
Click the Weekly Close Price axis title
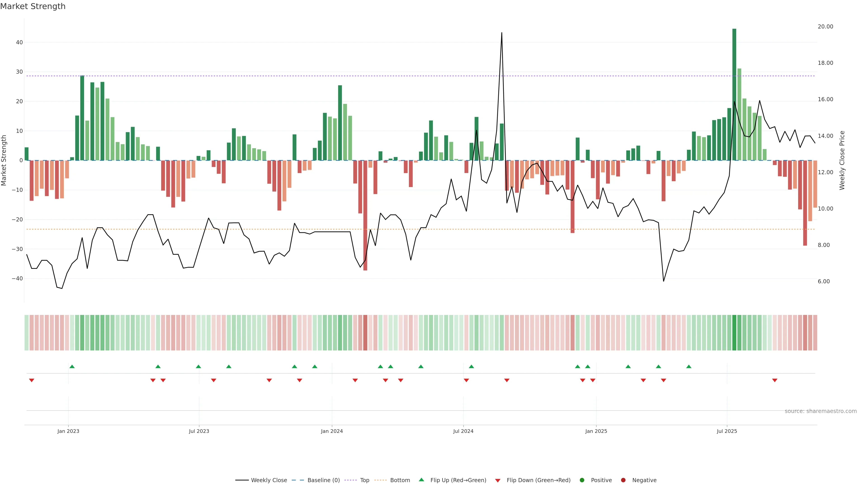842,160
